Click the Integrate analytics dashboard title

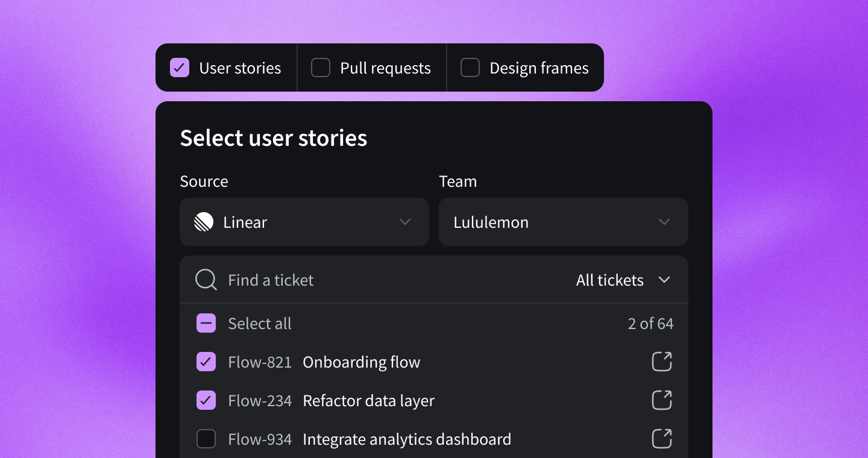tap(407, 439)
